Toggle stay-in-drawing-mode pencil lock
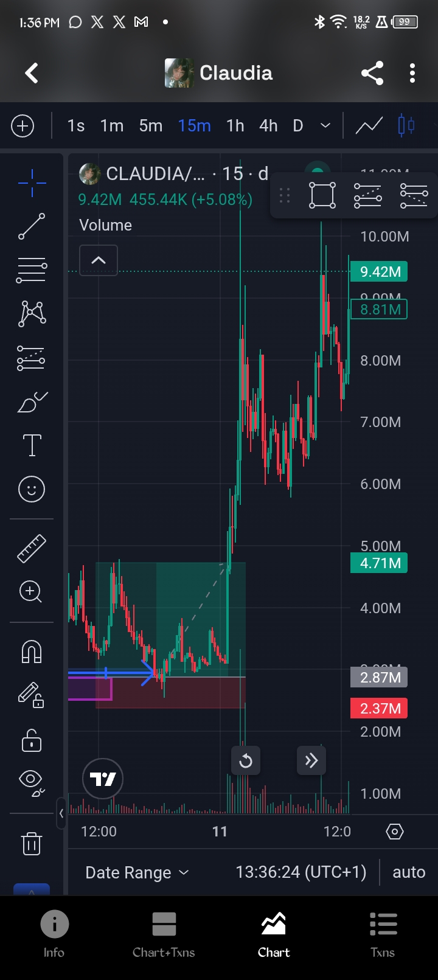This screenshot has height=980, width=438. coord(30,696)
